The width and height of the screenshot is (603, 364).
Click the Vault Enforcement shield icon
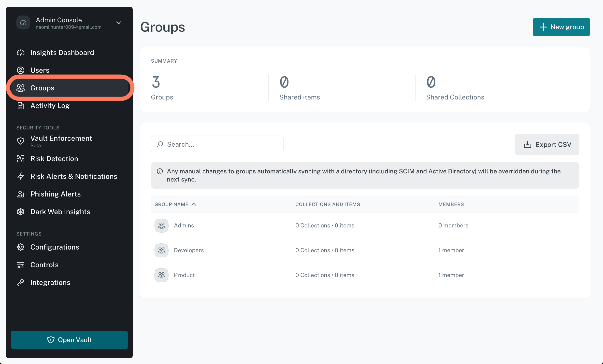(x=21, y=141)
